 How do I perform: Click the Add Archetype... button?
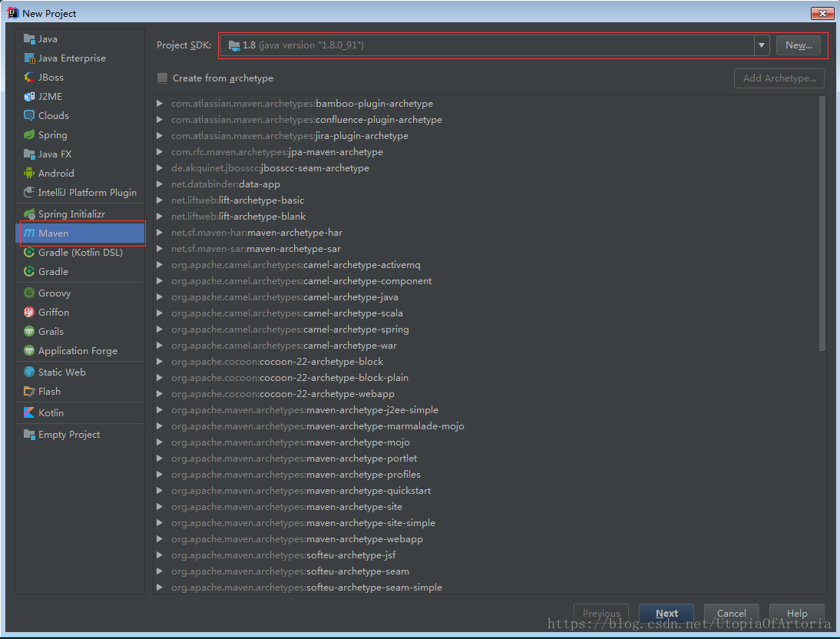[779, 78]
